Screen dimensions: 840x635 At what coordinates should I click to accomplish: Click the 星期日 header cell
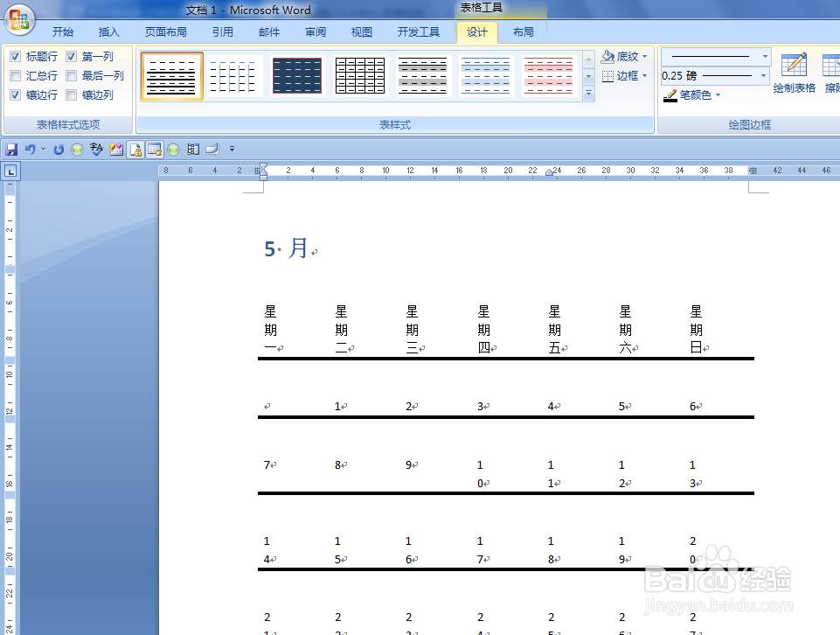pos(697,330)
